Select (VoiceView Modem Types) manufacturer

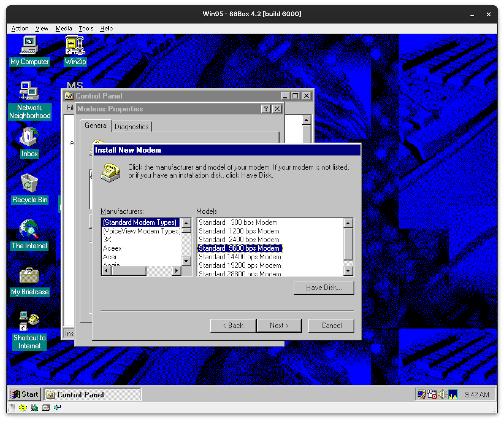pyautogui.click(x=140, y=231)
